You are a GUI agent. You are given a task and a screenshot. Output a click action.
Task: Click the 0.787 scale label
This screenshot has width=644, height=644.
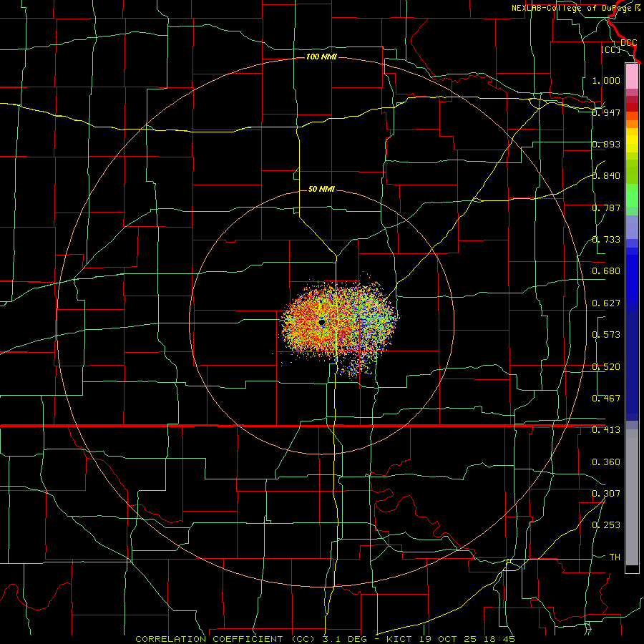coord(606,208)
